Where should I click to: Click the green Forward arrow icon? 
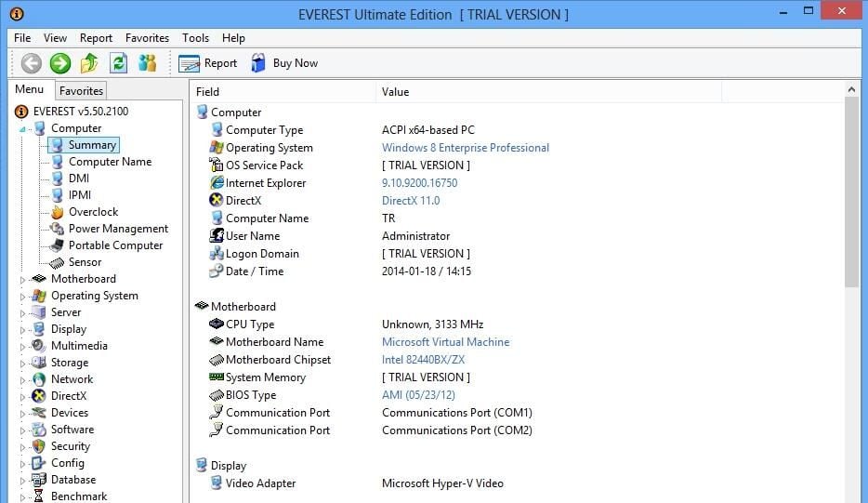point(60,63)
